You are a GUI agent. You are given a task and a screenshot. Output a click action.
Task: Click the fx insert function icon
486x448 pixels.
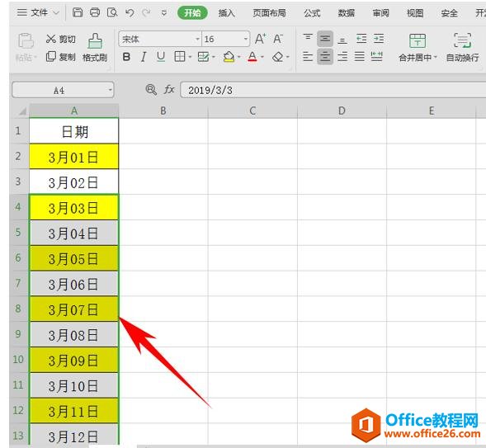point(169,90)
